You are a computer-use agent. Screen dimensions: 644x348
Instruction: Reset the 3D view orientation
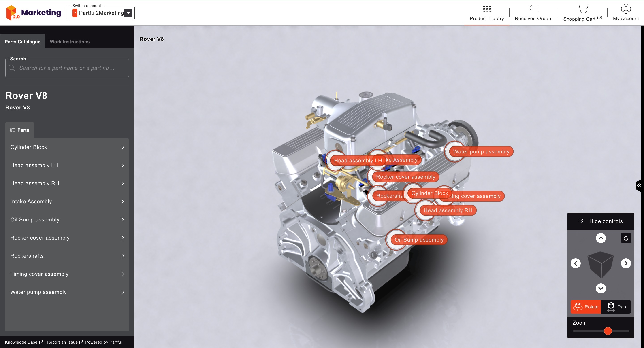point(626,238)
